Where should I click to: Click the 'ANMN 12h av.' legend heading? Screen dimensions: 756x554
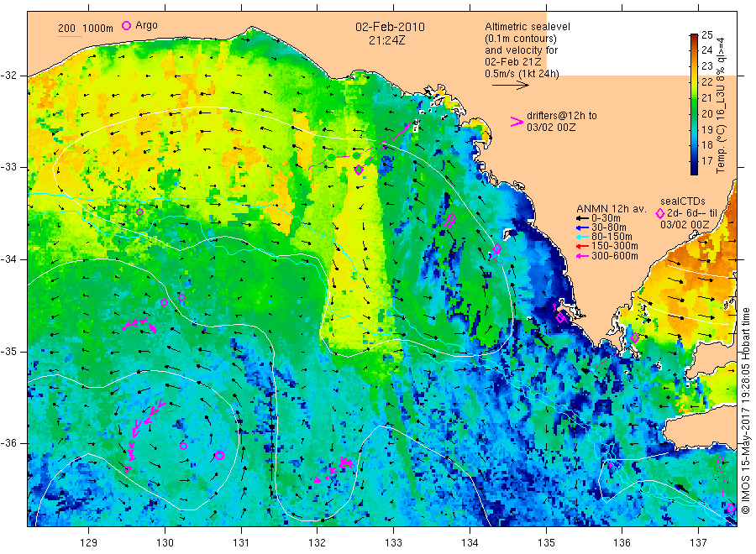[612, 209]
